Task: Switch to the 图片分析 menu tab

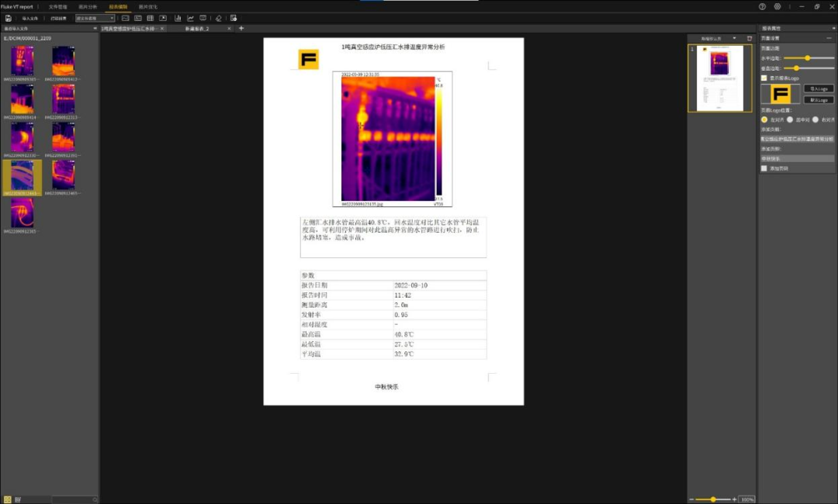Action: point(88,6)
